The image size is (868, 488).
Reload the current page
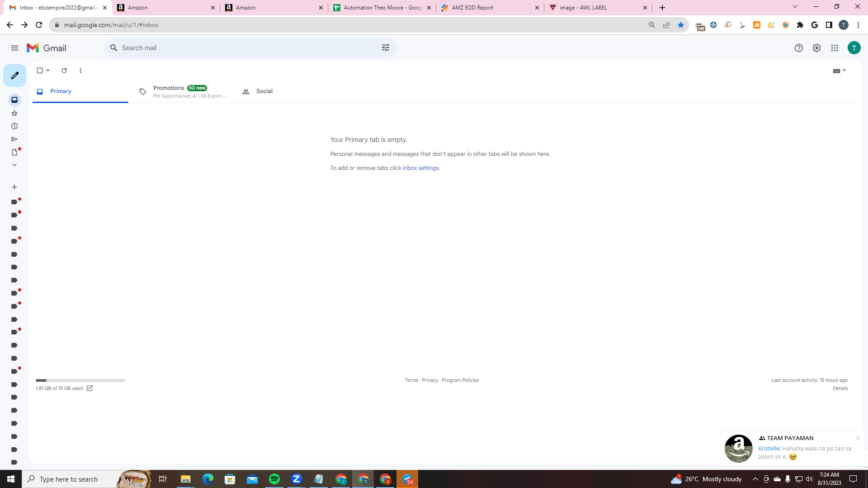tap(39, 25)
